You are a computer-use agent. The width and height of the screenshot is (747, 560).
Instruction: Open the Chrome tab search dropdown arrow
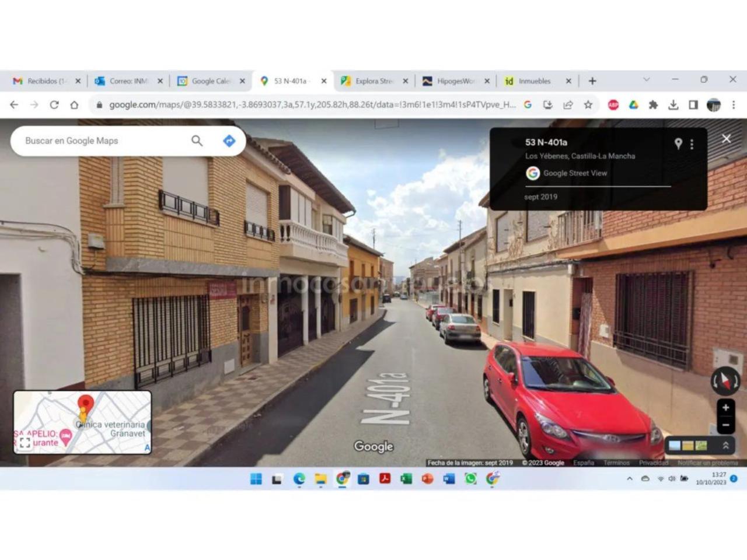click(646, 79)
